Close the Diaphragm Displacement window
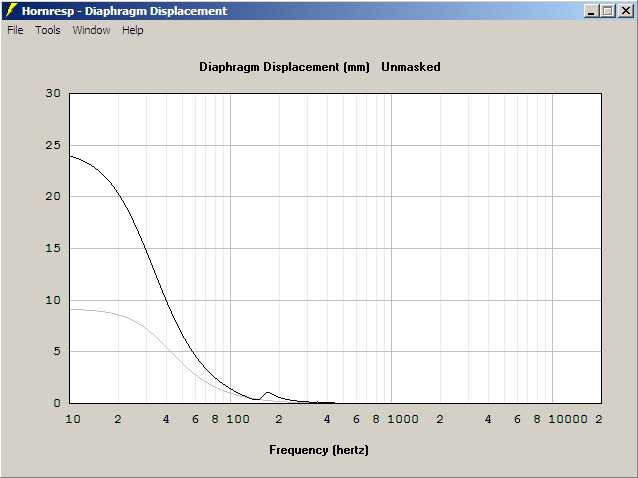638x478 pixels. pyautogui.click(x=625, y=11)
